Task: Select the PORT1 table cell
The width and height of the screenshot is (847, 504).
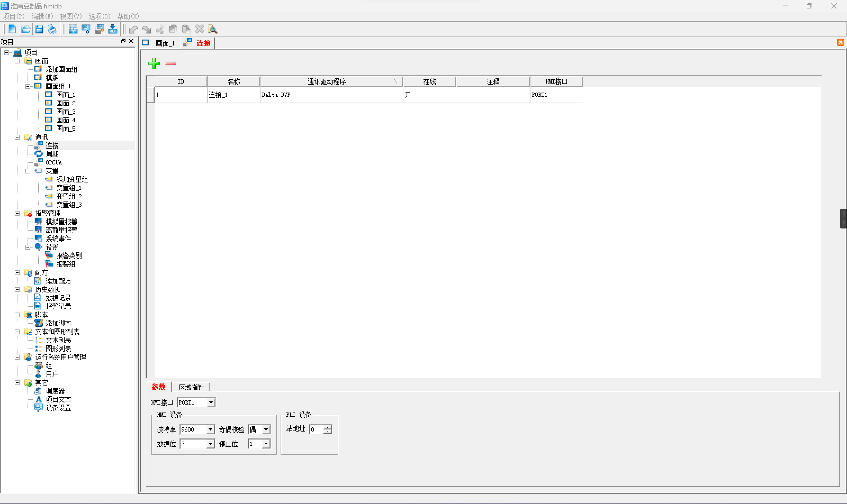Action: click(556, 95)
